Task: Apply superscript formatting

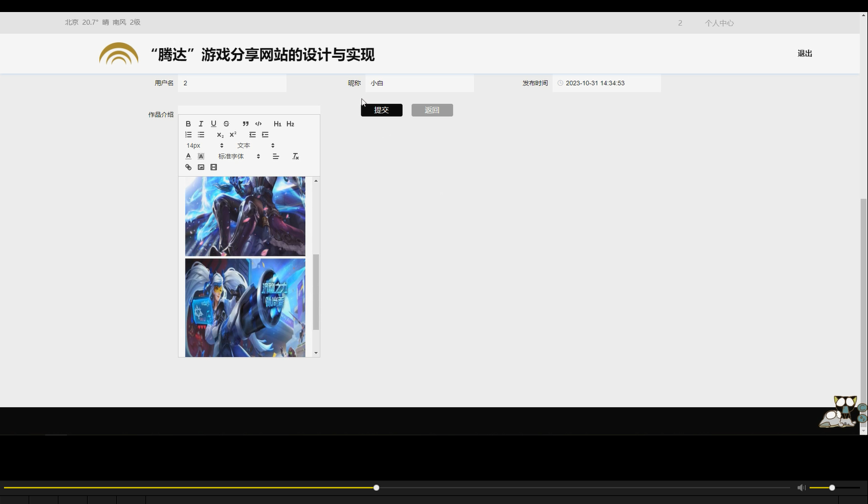Action: coord(233,135)
